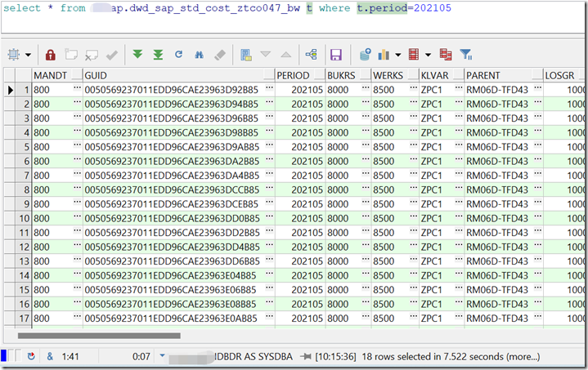Click the MANDT column header
The height and width of the screenshot is (370, 588).
click(x=57, y=75)
